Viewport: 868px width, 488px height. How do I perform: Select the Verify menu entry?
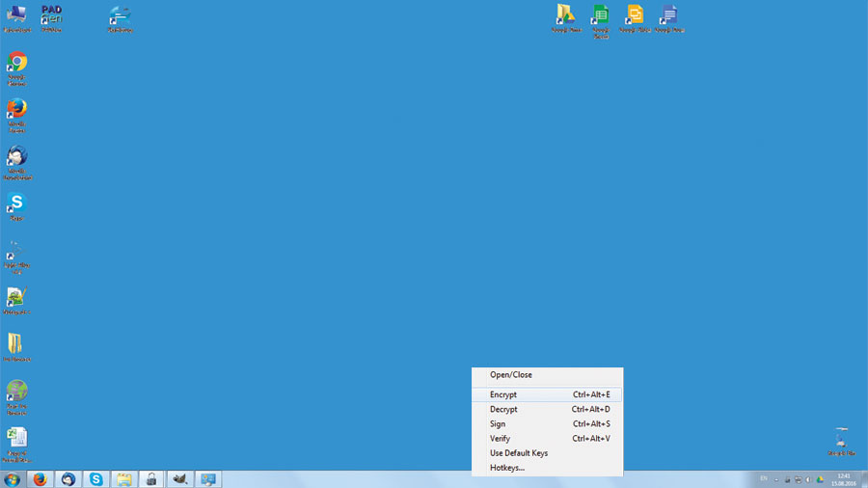pos(547,438)
